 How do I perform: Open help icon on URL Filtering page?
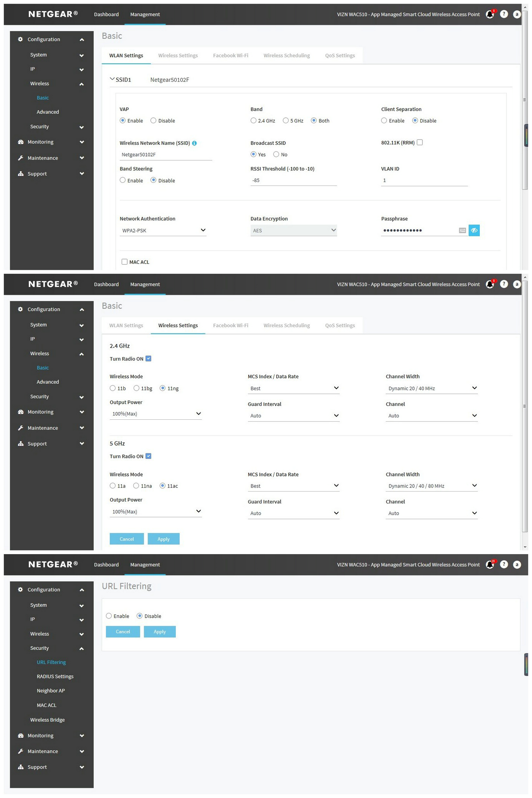pos(504,565)
